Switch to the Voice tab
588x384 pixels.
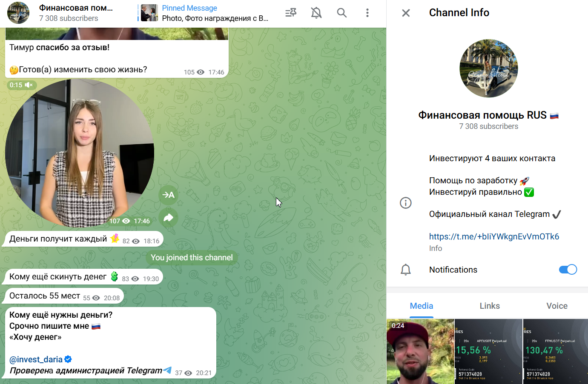557,306
